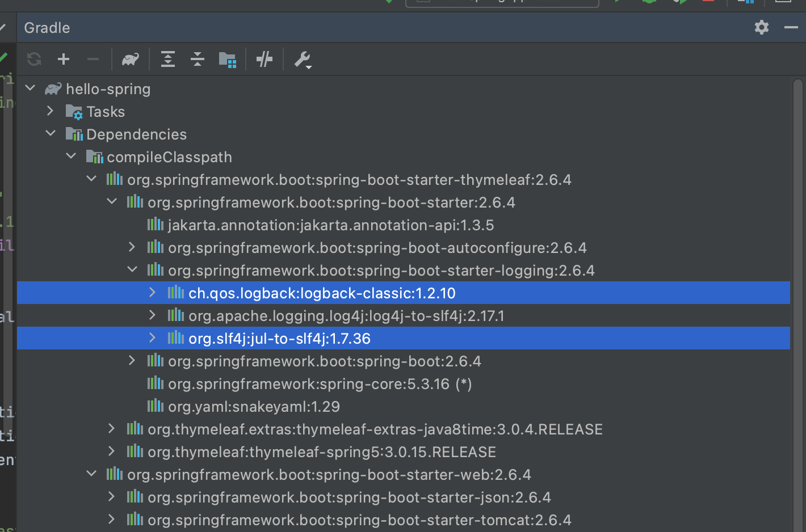Open the Gradle panel gear options
Screen dimensions: 806x532
[x=762, y=27]
